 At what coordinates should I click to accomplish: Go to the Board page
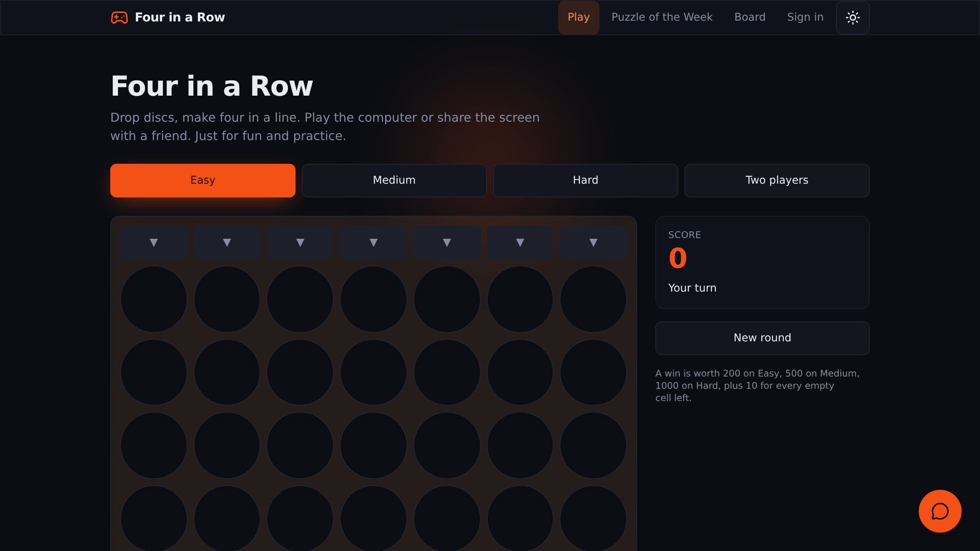pos(750,17)
